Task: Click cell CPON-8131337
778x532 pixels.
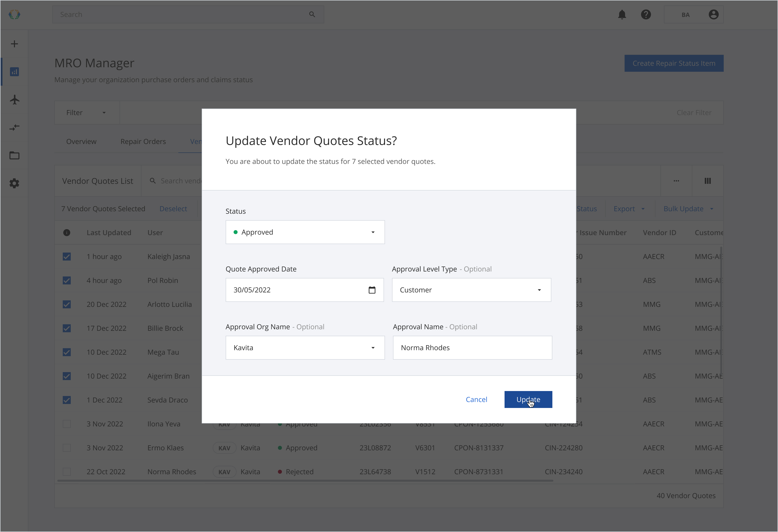Action: pos(479,448)
